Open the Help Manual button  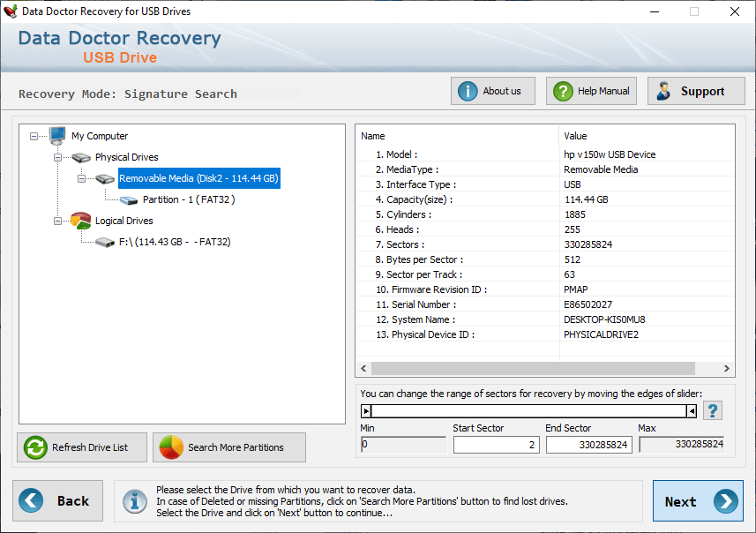coord(591,91)
